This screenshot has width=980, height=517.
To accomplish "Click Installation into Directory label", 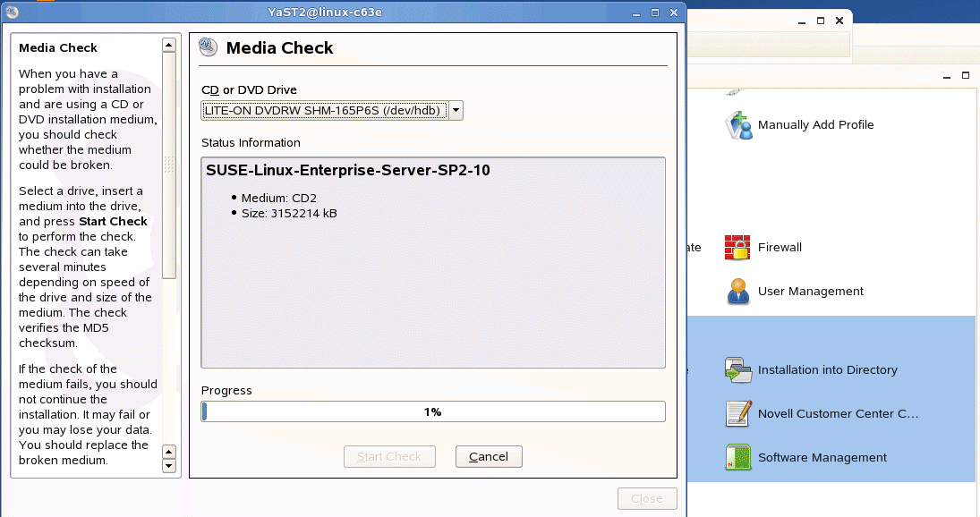I will click(828, 369).
